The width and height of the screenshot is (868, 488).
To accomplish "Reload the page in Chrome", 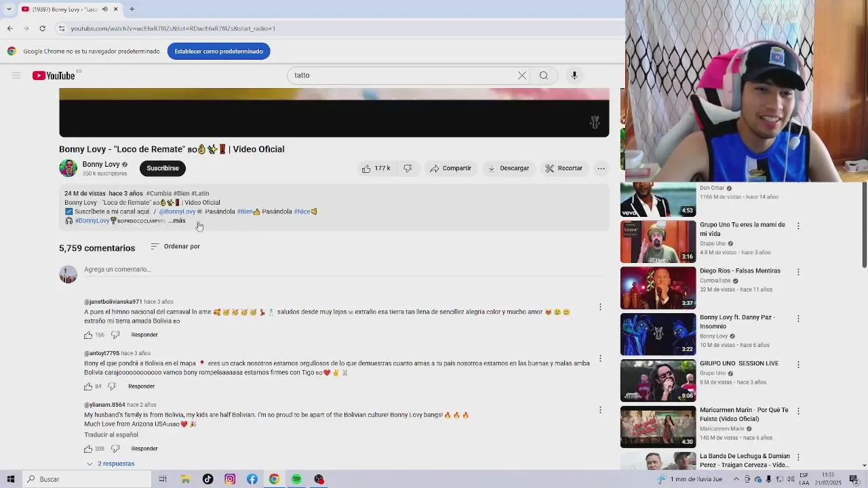I will coord(42,28).
